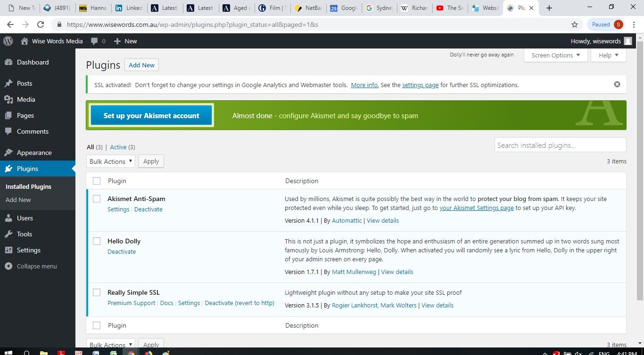The height and width of the screenshot is (355, 644).
Task: Open Matt Mullenweg author link
Action: [354, 272]
